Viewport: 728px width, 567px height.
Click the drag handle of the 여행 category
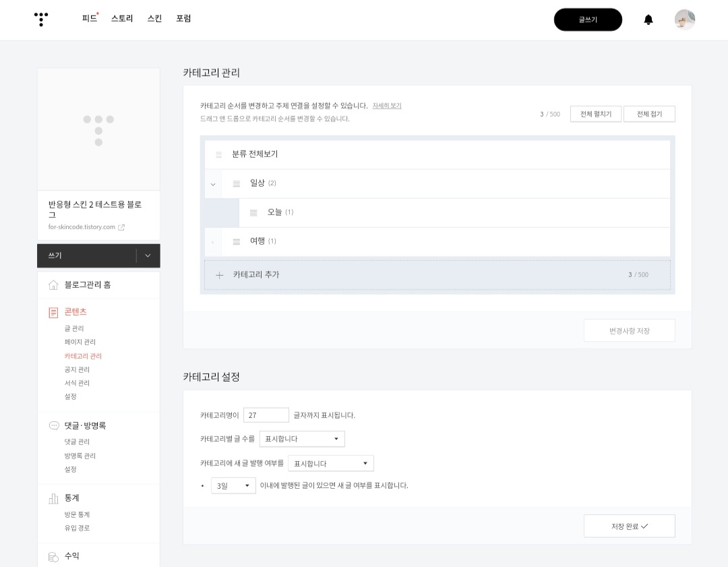pos(237,241)
